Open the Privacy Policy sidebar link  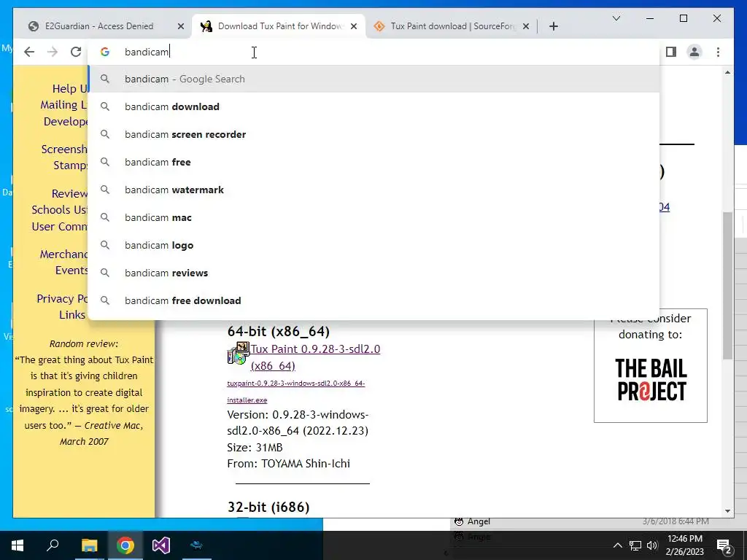(x=63, y=298)
